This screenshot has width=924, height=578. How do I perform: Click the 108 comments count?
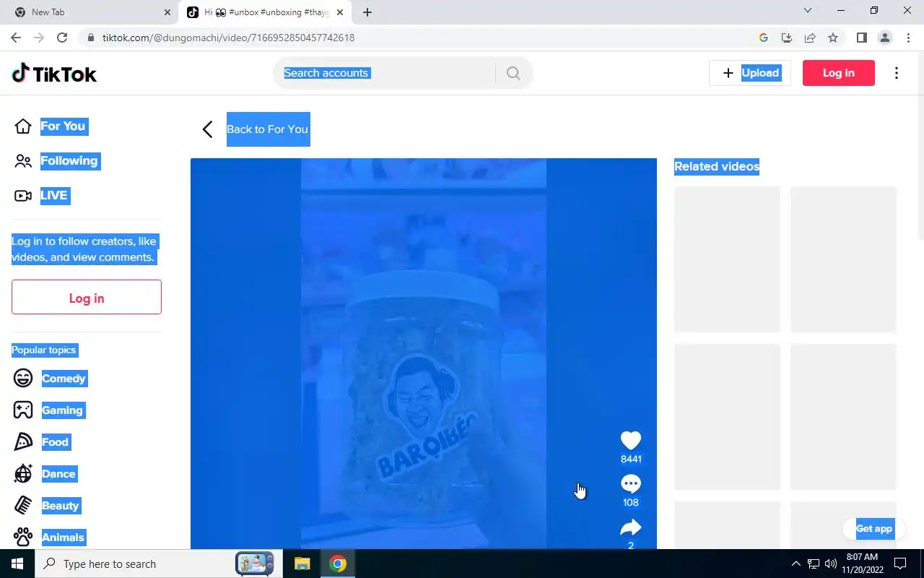[631, 502]
